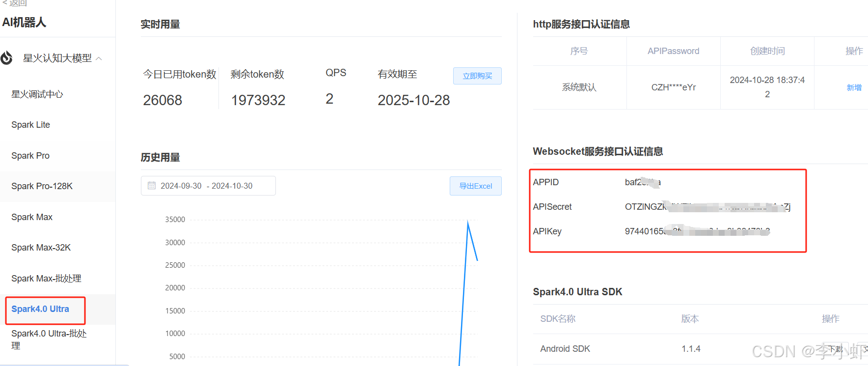Click the 实时用量 section heading
The image size is (868, 366).
pos(160,24)
